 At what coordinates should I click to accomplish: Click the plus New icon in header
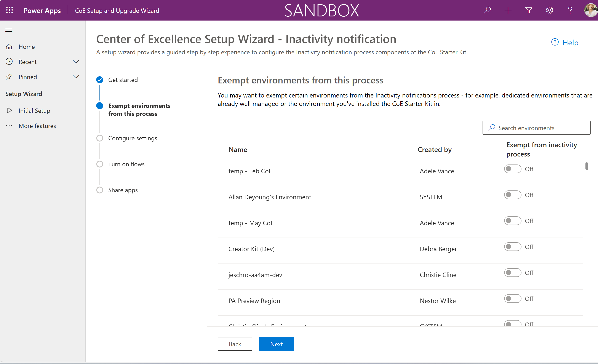coord(508,10)
